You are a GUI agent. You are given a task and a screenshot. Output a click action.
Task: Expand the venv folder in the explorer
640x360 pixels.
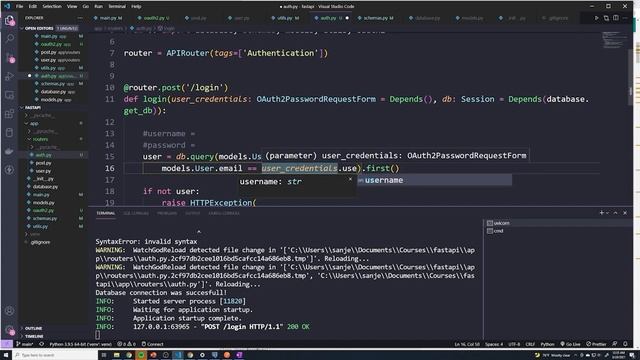coord(53,234)
